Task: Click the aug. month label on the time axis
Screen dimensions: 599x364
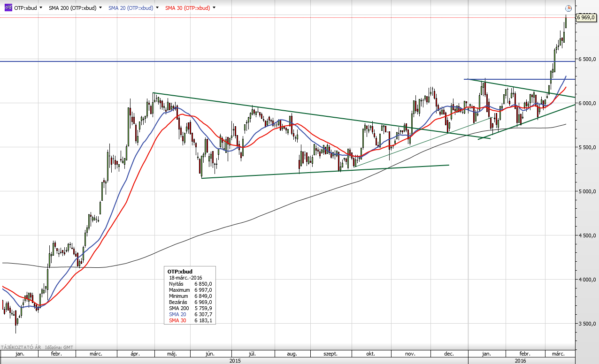Action: click(292, 354)
